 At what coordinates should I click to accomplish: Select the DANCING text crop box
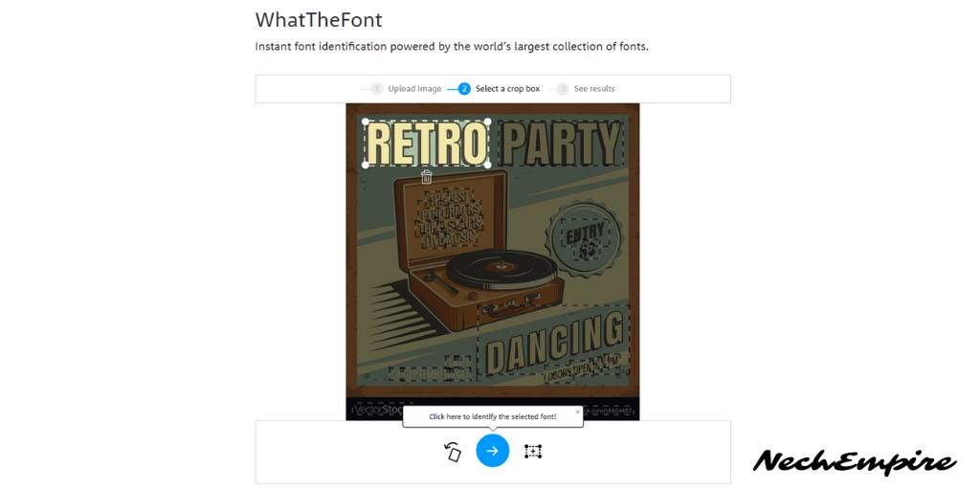pyautogui.click(x=554, y=342)
